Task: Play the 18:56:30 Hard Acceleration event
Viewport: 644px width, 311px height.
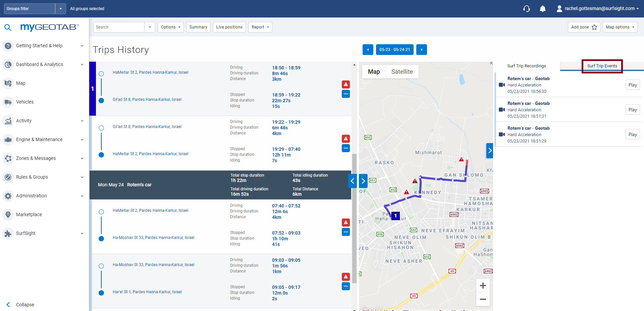Action: click(633, 85)
